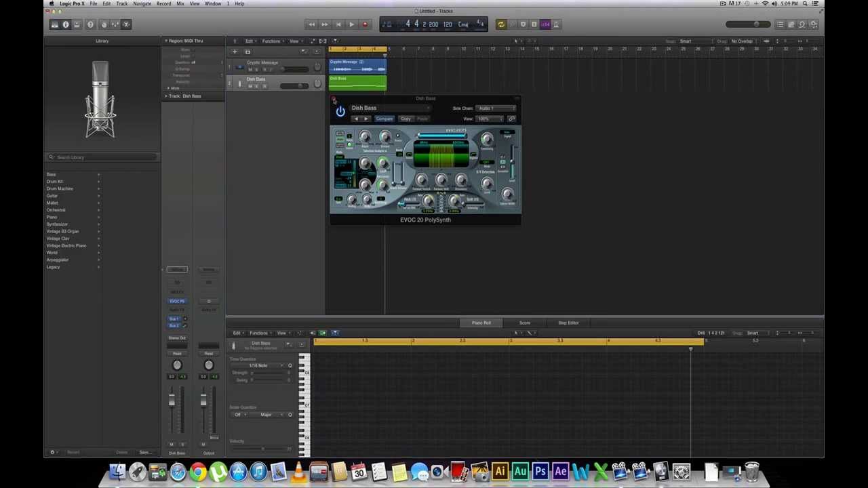The image size is (868, 488).
Task: Open Quick Help question mark button
Action: coord(90,24)
